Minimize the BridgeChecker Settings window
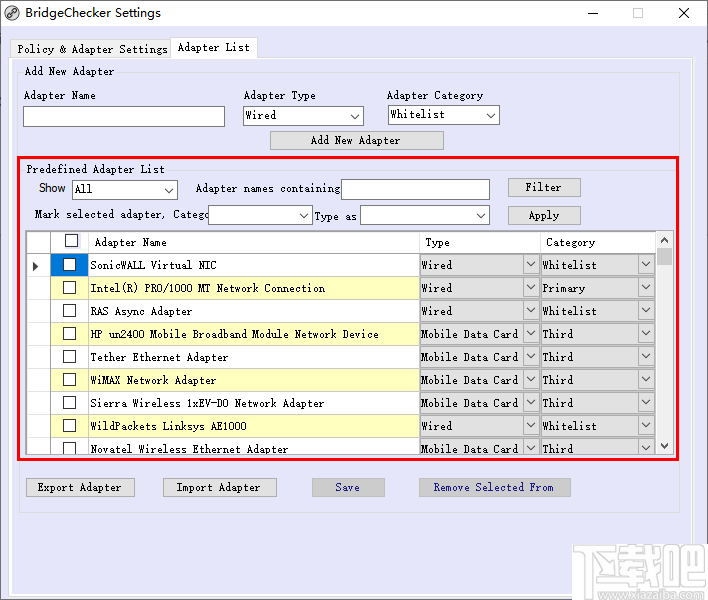Viewport: 708px width, 600px height. click(x=593, y=13)
